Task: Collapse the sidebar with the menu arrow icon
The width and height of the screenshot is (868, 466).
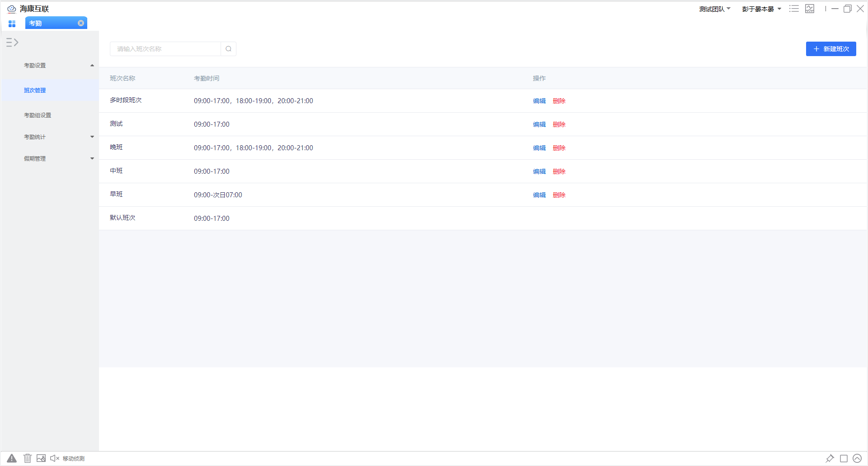Action: tap(12, 43)
